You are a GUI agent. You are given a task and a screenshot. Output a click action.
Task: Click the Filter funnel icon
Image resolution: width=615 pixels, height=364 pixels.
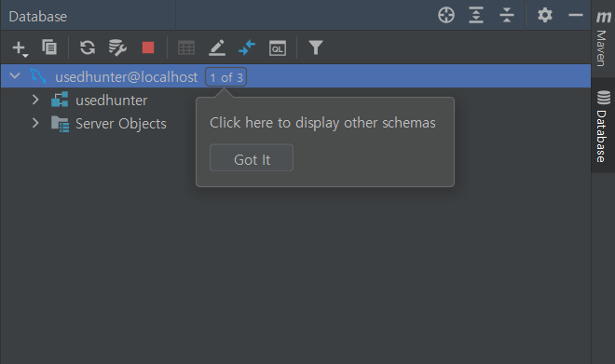coord(316,47)
